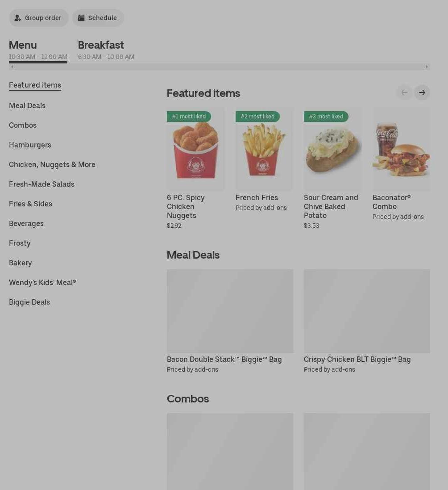Jump to Chicken, Nuggets & More
Image resolution: width=448 pixels, height=490 pixels.
[52, 165]
